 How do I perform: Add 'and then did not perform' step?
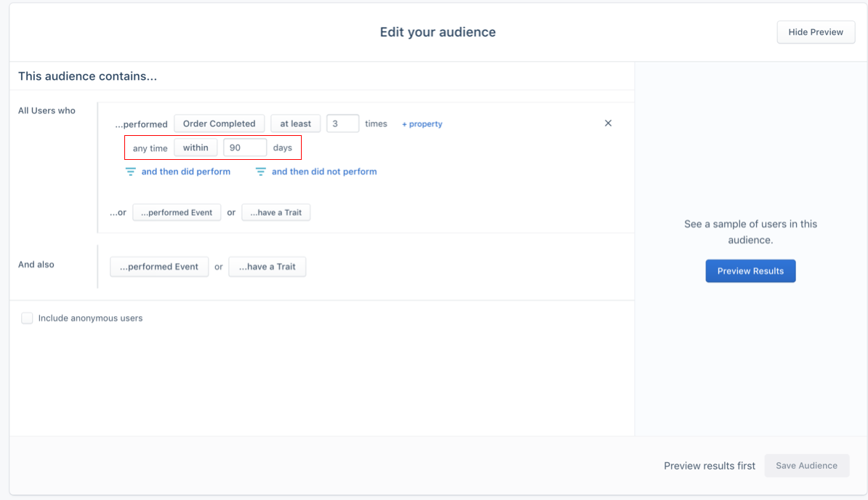(324, 172)
